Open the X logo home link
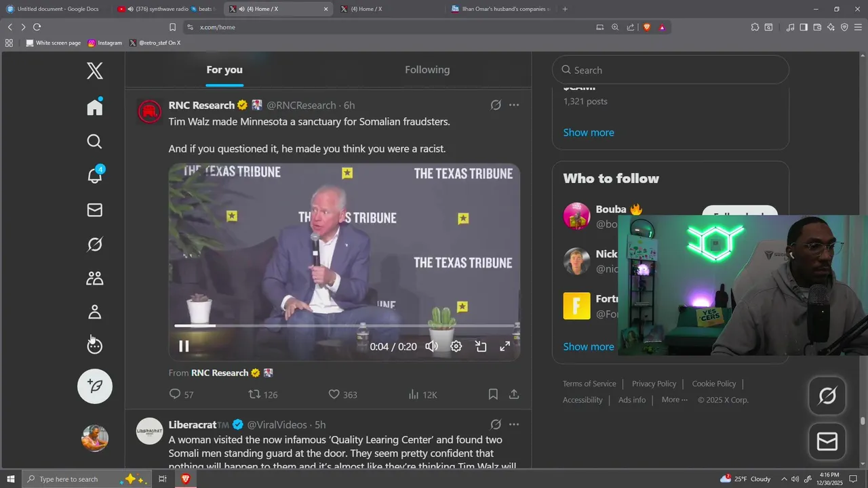 click(x=95, y=70)
